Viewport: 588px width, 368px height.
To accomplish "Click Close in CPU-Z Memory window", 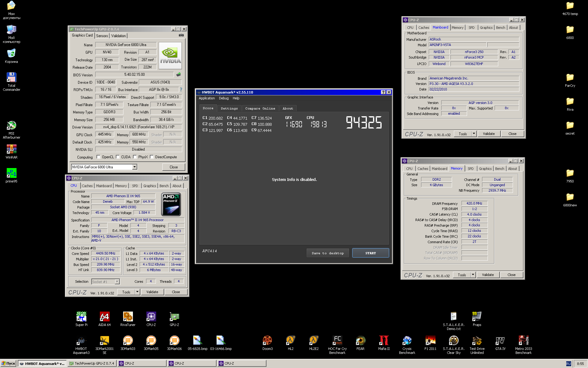I will tap(511, 275).
